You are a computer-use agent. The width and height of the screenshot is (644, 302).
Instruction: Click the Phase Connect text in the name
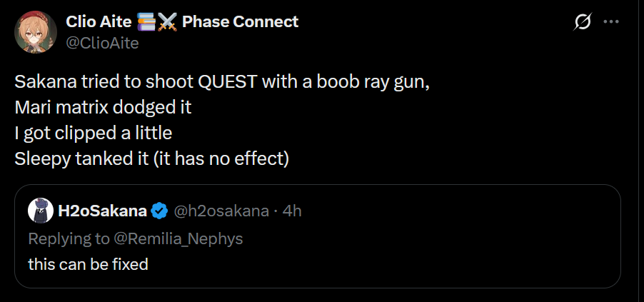(240, 22)
